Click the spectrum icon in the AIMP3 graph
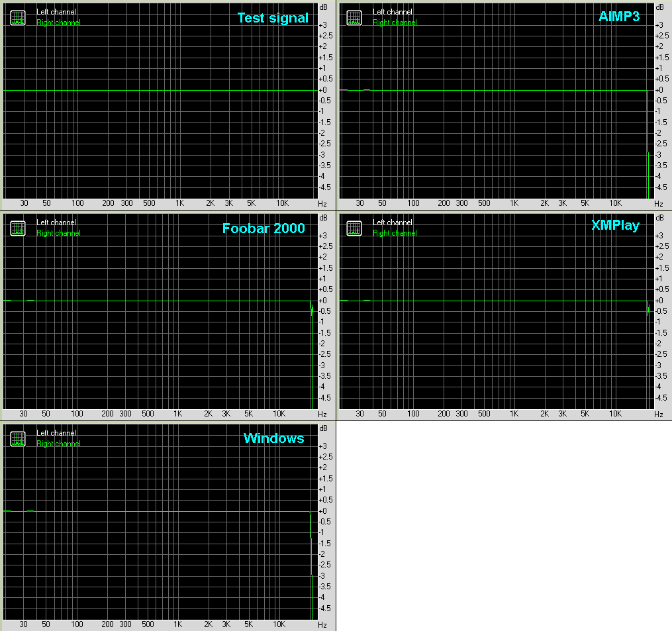This screenshot has width=672, height=631. pos(354,18)
